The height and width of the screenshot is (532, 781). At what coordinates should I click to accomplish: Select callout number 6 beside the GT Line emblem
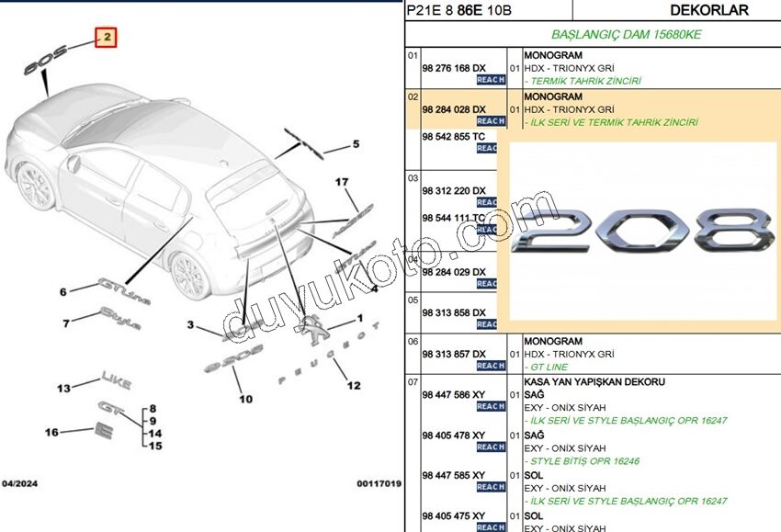[x=62, y=292]
